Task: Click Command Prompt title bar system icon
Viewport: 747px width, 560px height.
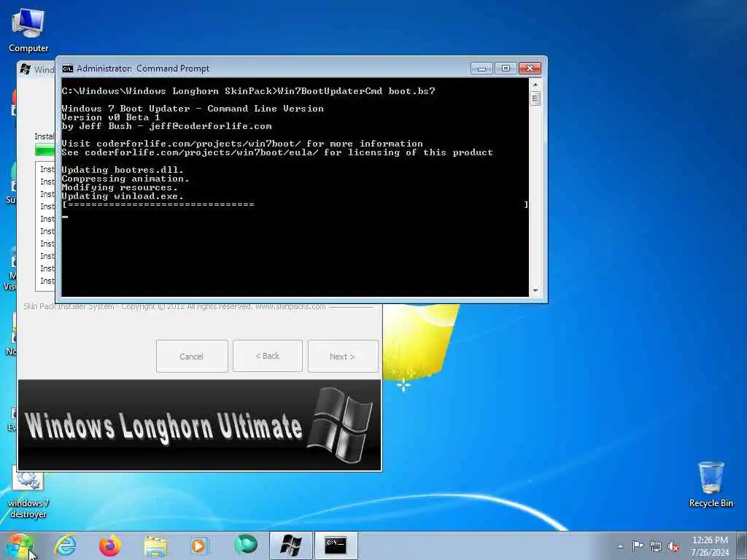Action: (x=68, y=69)
